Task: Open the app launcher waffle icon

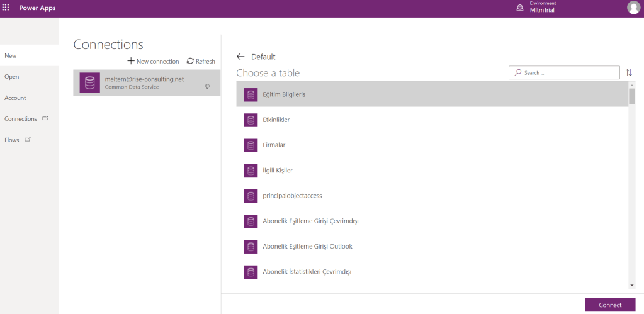Action: pyautogui.click(x=6, y=8)
